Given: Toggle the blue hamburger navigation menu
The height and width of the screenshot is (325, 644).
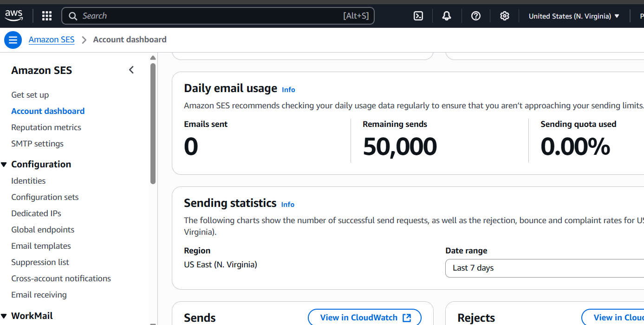Looking at the screenshot, I should [x=13, y=40].
